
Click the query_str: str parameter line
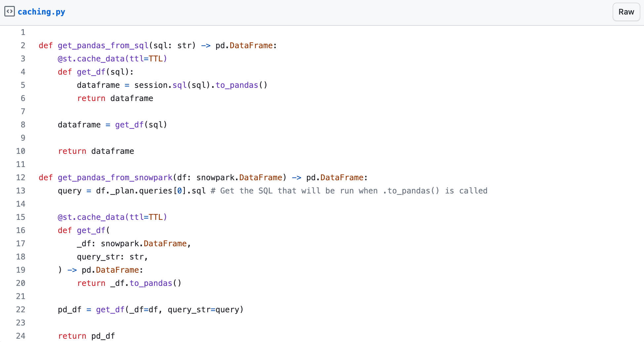pos(112,257)
